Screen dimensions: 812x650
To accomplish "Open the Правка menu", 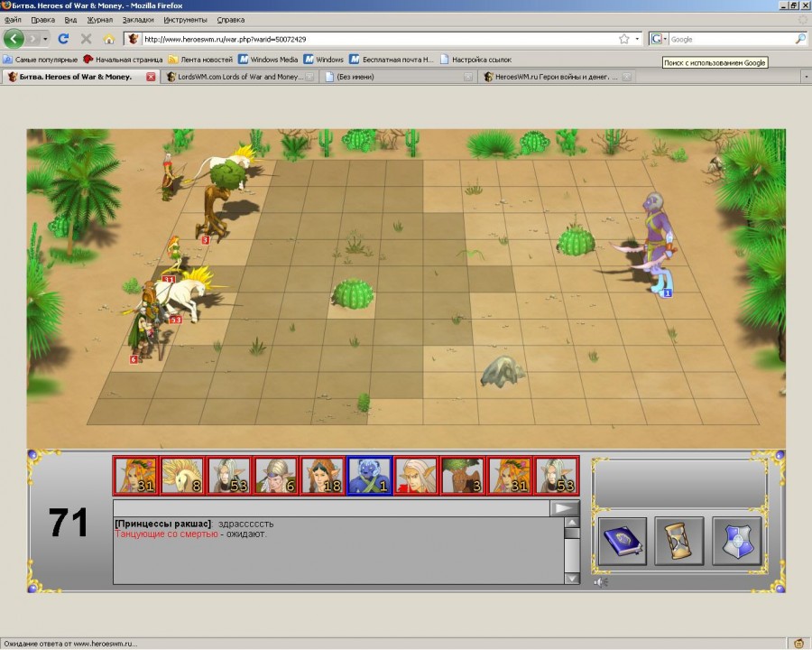I will 43,20.
